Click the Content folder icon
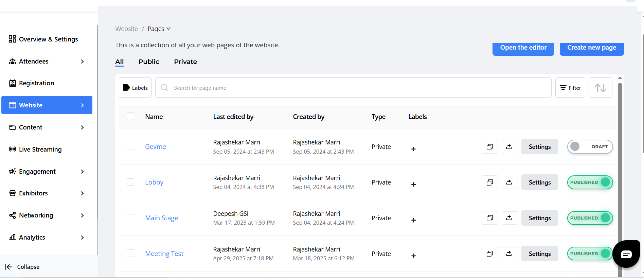Image resolution: width=644 pixels, height=278 pixels. [x=13, y=127]
